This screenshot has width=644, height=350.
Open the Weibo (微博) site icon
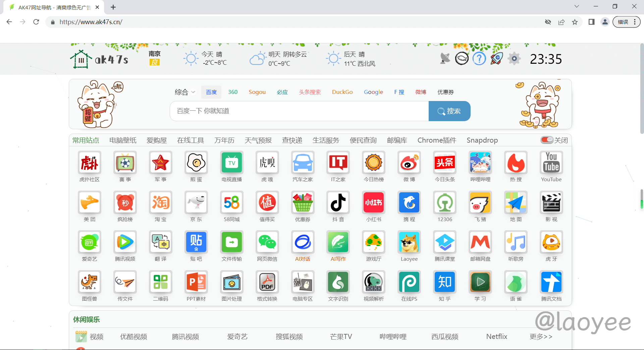click(409, 163)
